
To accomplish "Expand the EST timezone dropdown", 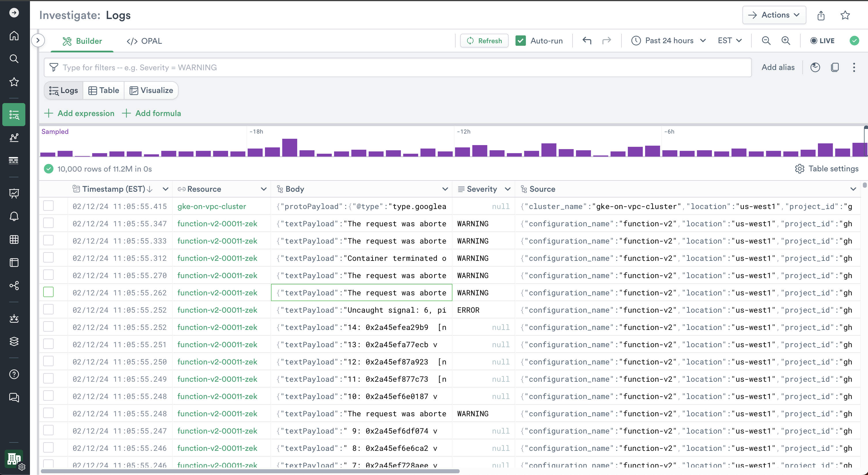I will tap(729, 41).
